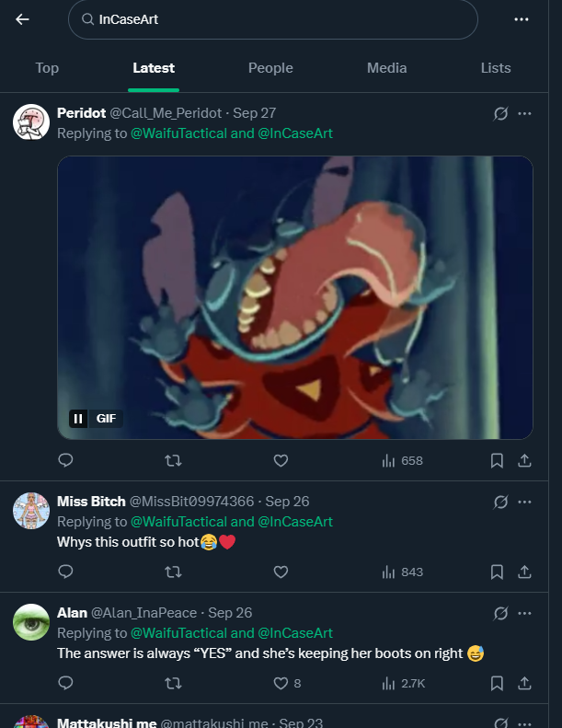The height and width of the screenshot is (728, 562).
Task: View analytics on Alan's 2.7K views post
Action: click(x=402, y=683)
